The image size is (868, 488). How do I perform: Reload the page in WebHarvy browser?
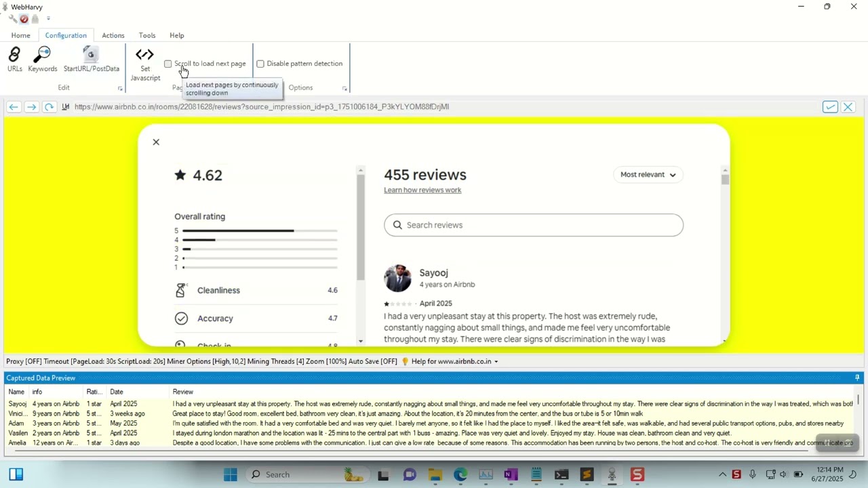[x=49, y=107]
